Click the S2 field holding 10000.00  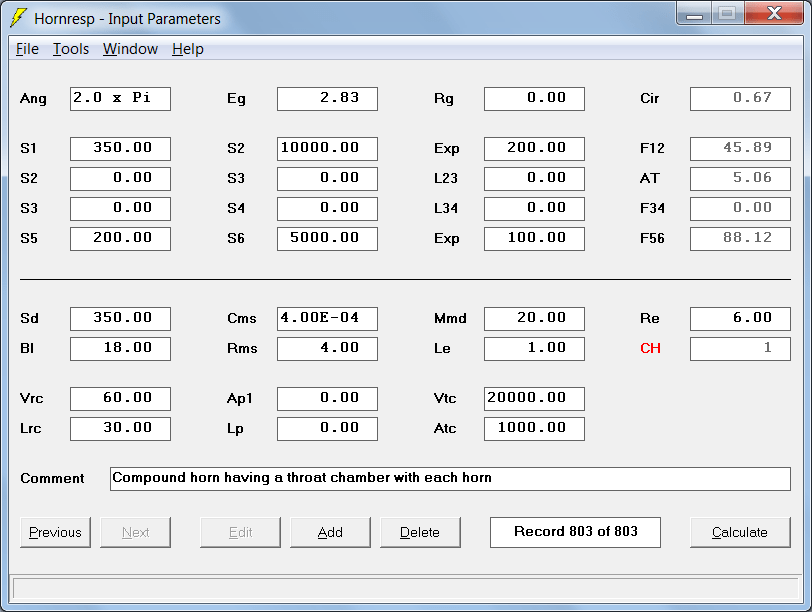pos(327,149)
